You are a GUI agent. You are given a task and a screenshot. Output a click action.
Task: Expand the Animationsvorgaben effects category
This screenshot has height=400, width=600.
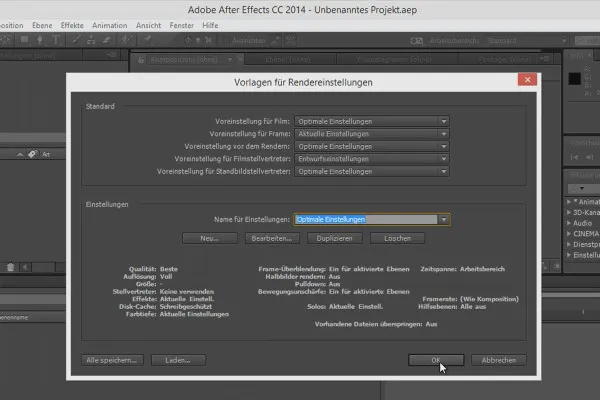(x=569, y=201)
